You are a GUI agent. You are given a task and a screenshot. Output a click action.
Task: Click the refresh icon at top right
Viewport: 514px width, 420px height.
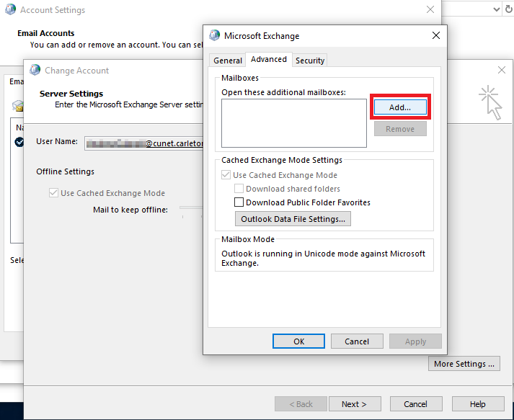click(509, 9)
